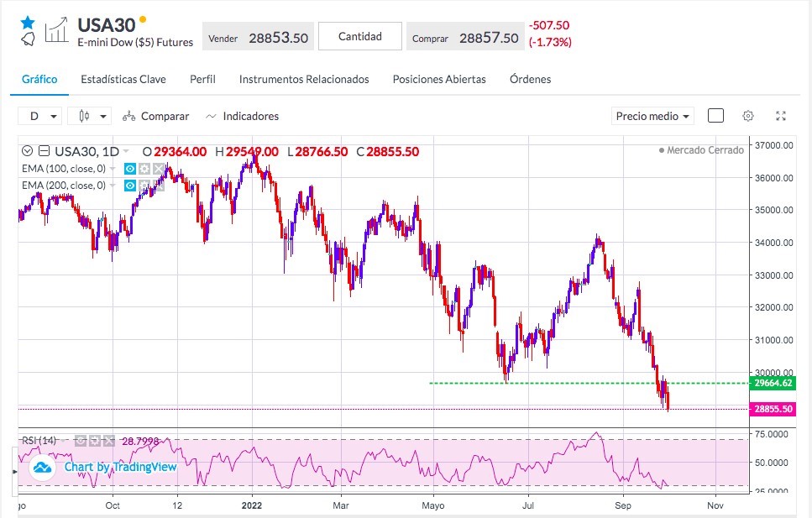Click the EMA (100, close, 0) legend label
812x518 pixels.
tap(64, 169)
